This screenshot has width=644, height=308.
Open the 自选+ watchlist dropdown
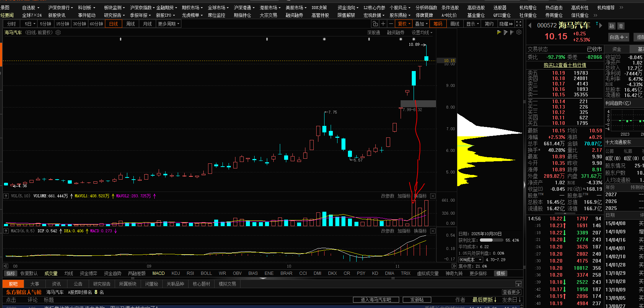619,37
